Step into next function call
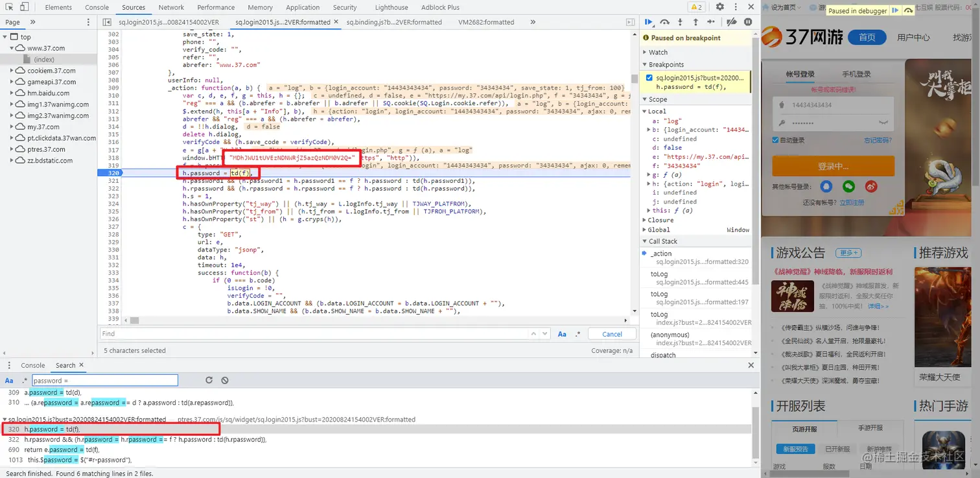Image resolution: width=980 pixels, height=478 pixels. coord(680,22)
